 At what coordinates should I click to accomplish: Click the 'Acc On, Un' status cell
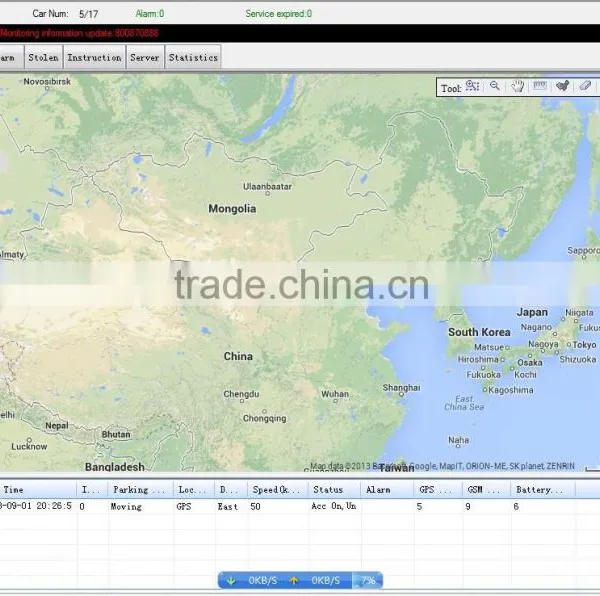[x=334, y=506]
